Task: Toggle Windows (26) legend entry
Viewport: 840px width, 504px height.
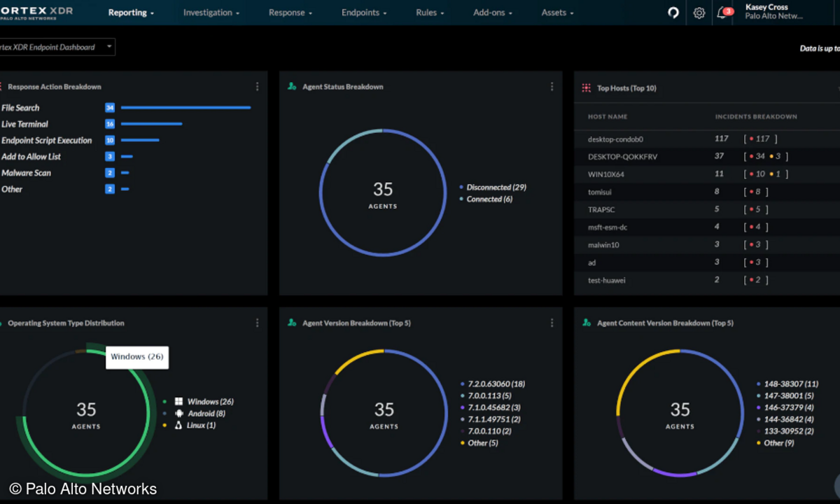Action: (x=199, y=402)
